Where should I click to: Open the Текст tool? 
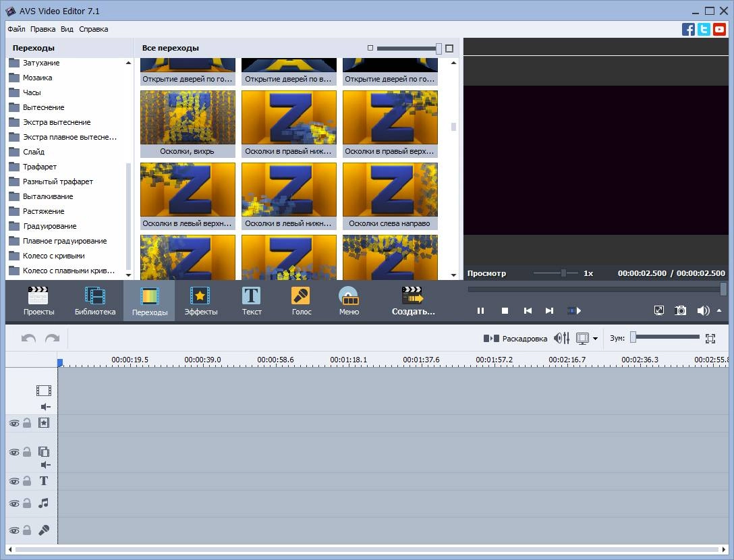[252, 301]
